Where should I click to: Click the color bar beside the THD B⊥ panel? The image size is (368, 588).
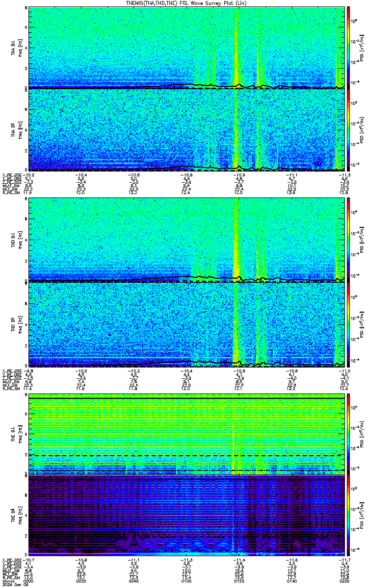point(349,240)
